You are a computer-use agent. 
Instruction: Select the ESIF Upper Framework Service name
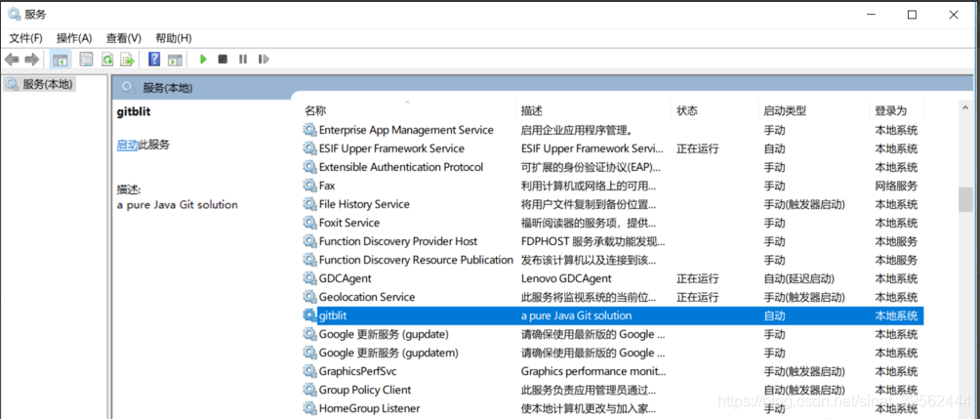(x=391, y=148)
